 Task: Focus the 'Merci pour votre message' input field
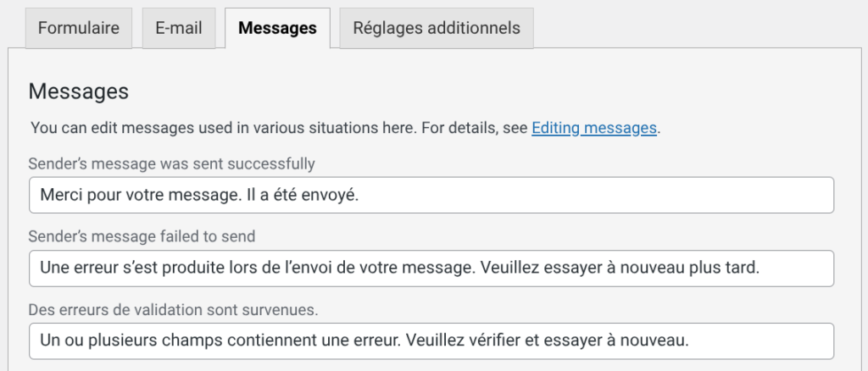pyautogui.click(x=431, y=195)
